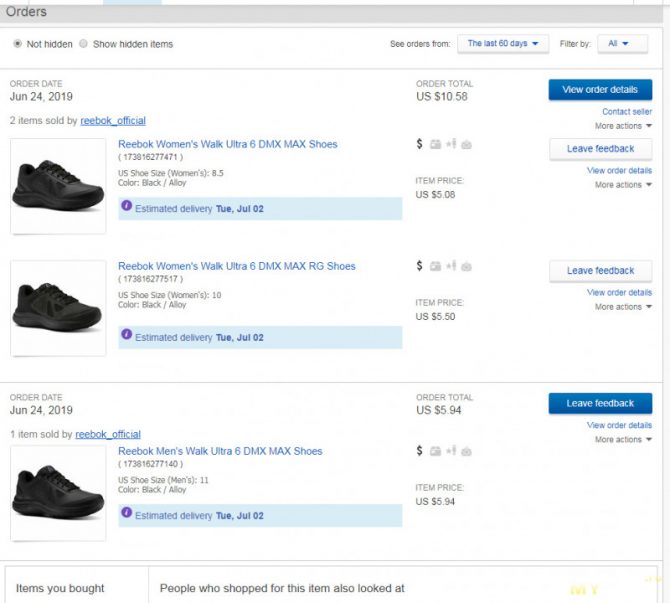Click shipped icon for $5.08 item
This screenshot has height=603, width=670.
(x=435, y=144)
